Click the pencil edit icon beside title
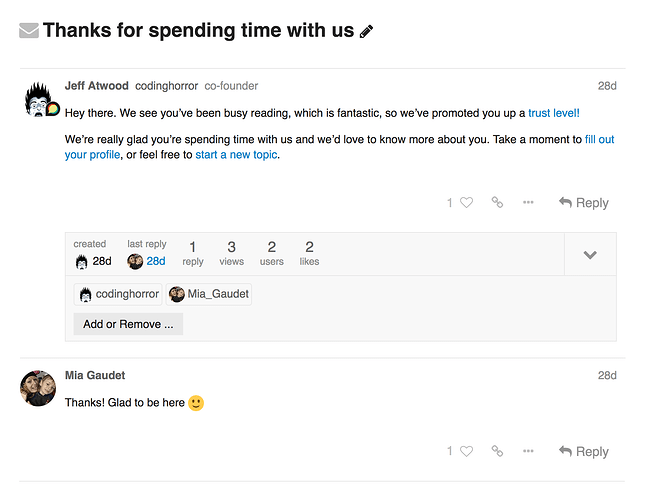Image resolution: width=652 pixels, height=500 pixels. tap(366, 32)
